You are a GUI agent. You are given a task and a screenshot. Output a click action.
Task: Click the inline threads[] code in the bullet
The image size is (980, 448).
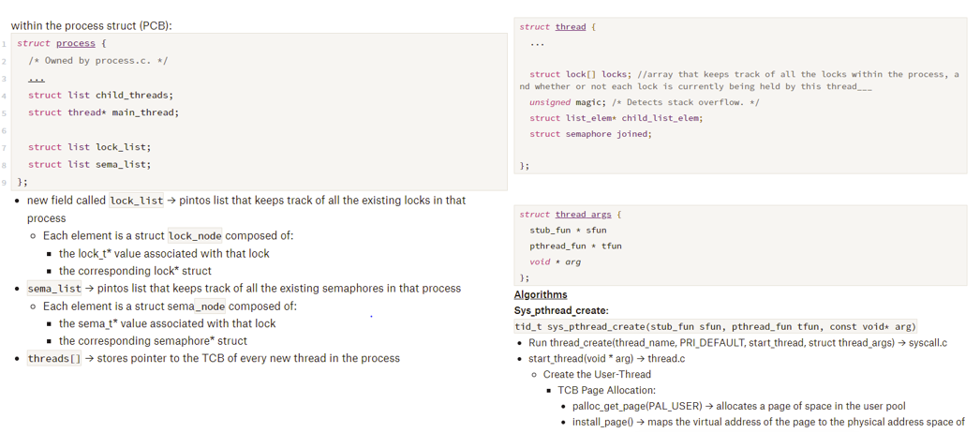(x=54, y=359)
